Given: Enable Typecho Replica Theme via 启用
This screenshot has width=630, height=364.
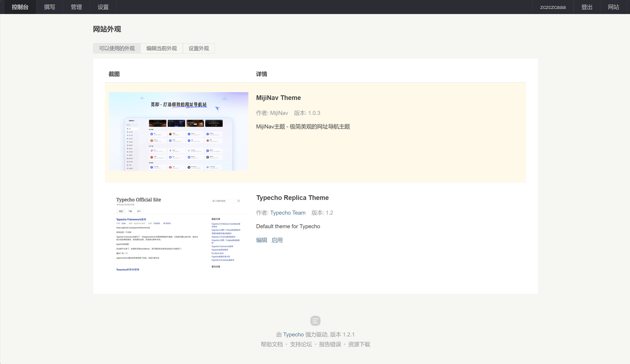Looking at the screenshot, I should [x=277, y=240].
